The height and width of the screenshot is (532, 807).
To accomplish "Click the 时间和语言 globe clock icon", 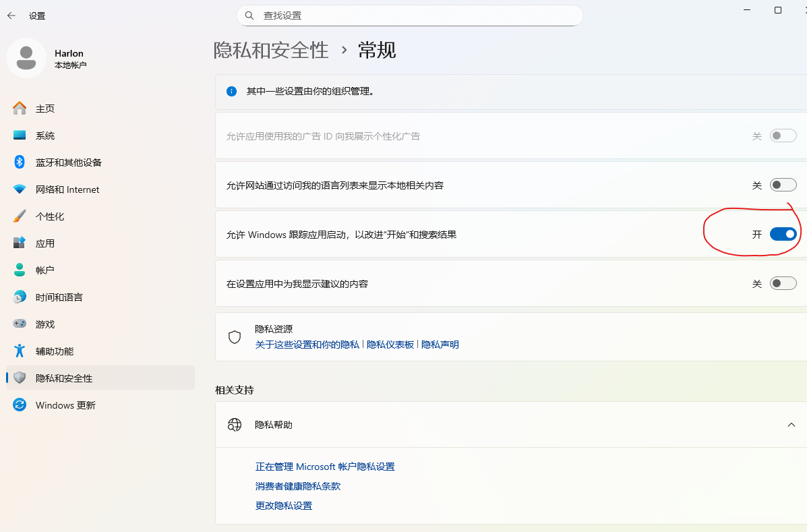I will click(x=20, y=297).
